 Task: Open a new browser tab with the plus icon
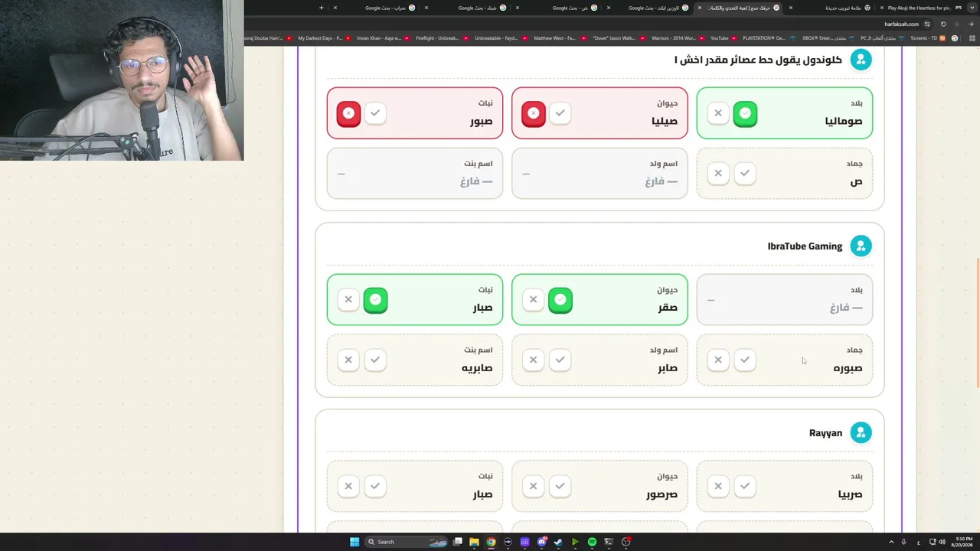(322, 8)
